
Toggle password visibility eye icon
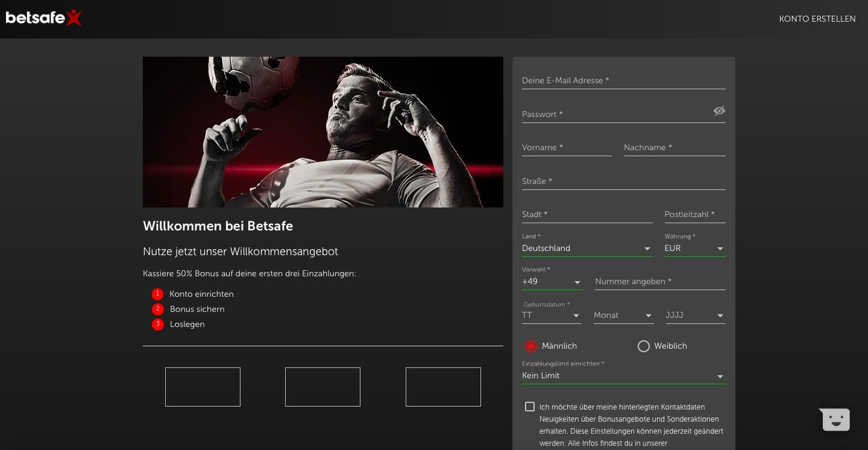[x=719, y=111]
